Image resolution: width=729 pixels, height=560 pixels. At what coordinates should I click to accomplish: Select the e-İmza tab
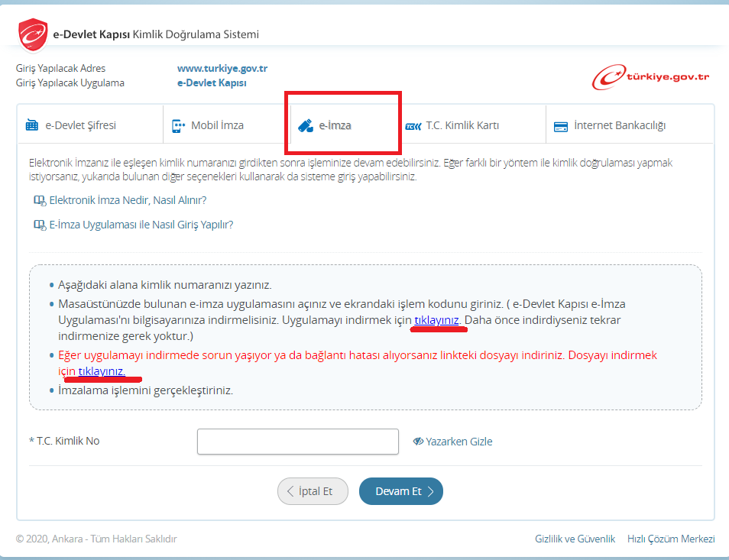point(344,125)
